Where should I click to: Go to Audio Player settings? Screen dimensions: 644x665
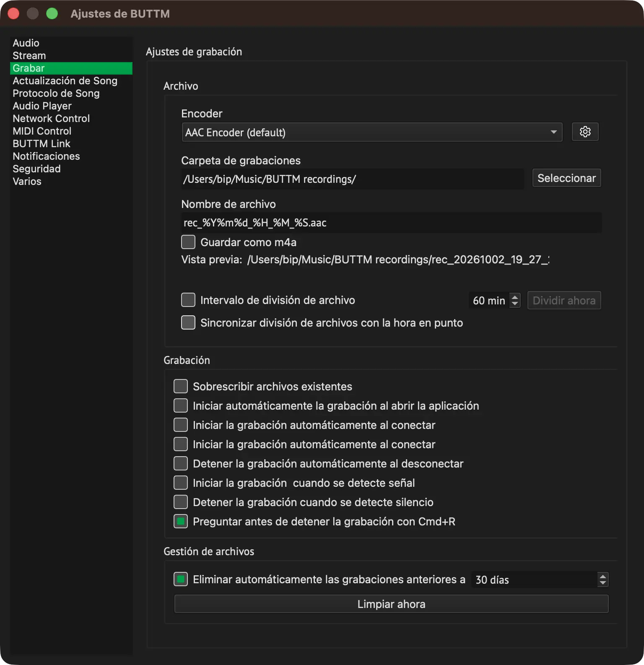click(x=71, y=106)
